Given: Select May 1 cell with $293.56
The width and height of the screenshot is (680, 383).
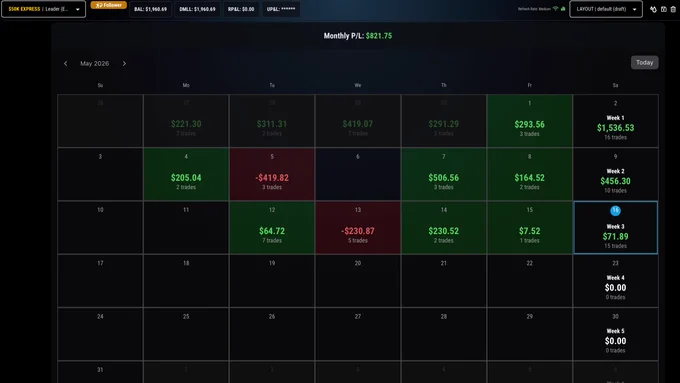Looking at the screenshot, I should click(x=530, y=121).
